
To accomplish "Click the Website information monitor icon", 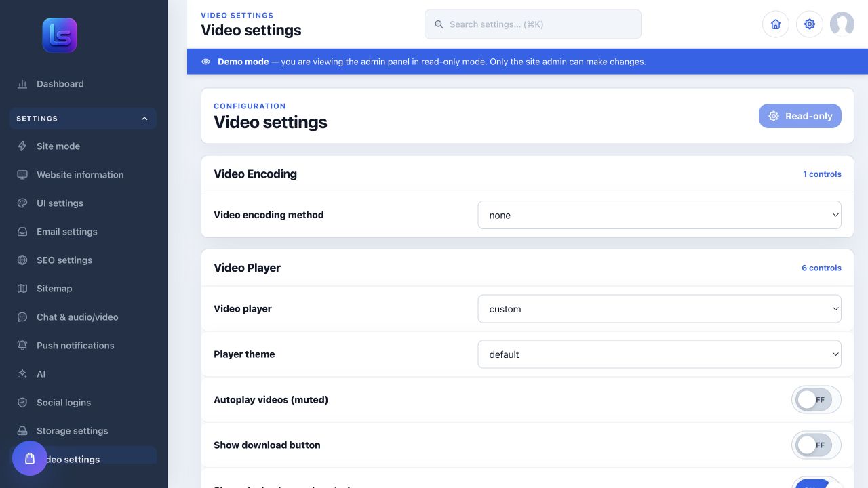I will pos(22,175).
